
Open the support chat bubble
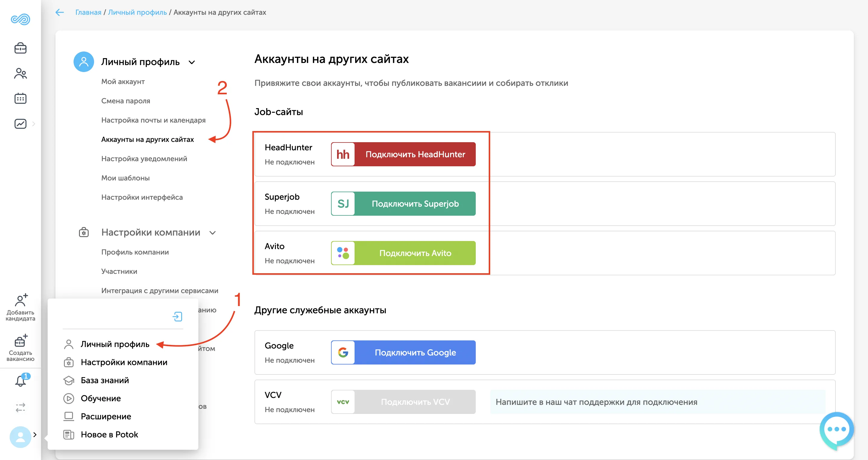tap(836, 430)
